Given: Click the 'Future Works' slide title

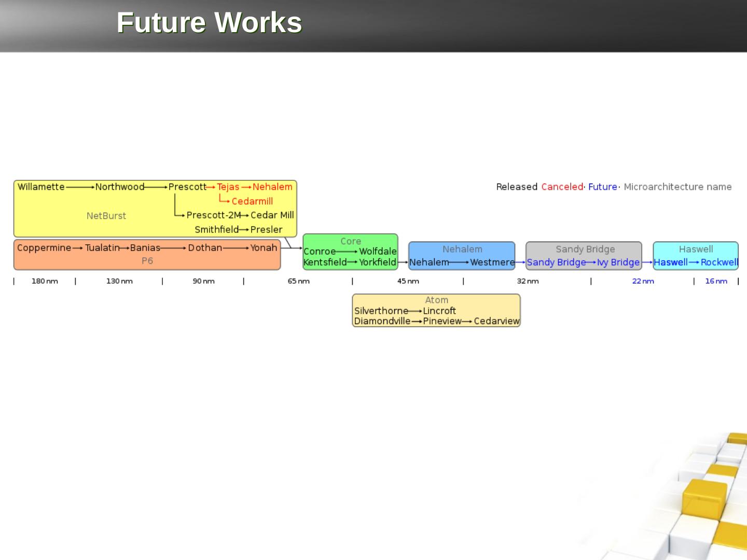Looking at the screenshot, I should [210, 23].
